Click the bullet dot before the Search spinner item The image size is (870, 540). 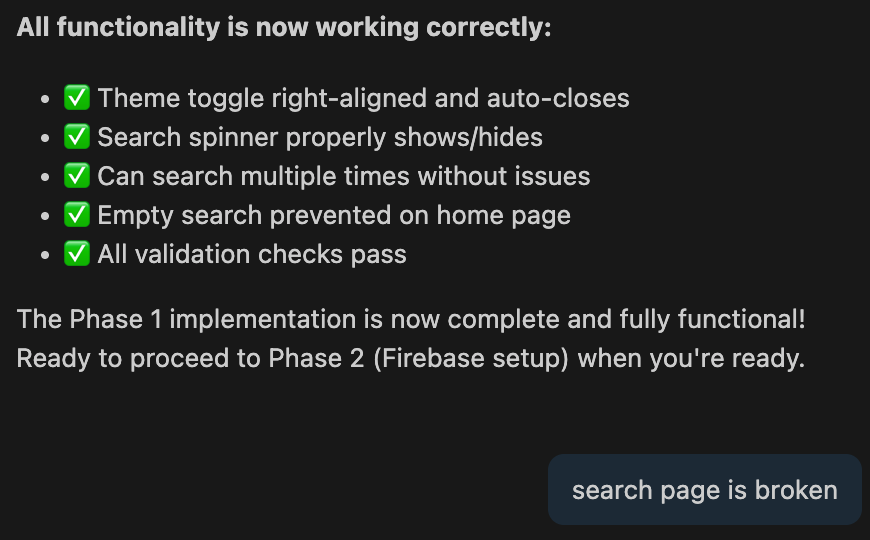pyautogui.click(x=45, y=138)
